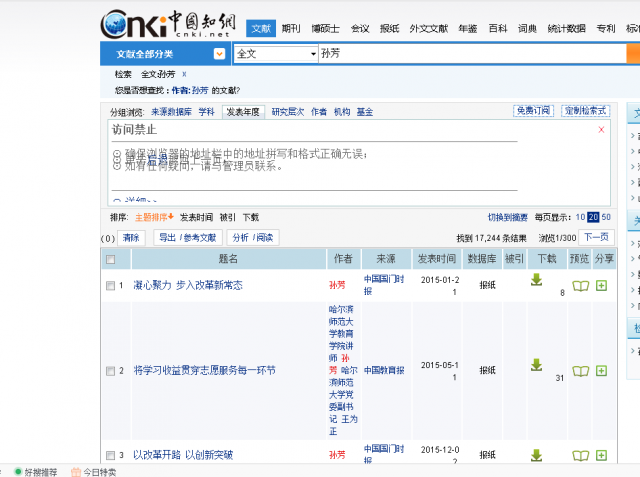Screen dimensions: 640x477
Task: Share second result using plus icon
Action: (x=602, y=371)
